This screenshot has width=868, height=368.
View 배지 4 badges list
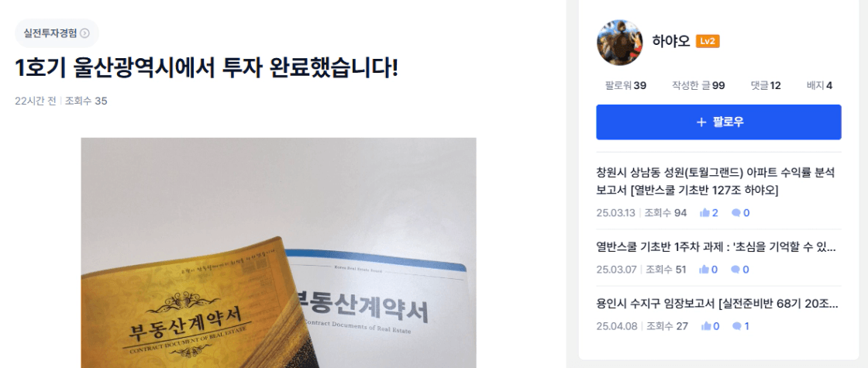[819, 85]
